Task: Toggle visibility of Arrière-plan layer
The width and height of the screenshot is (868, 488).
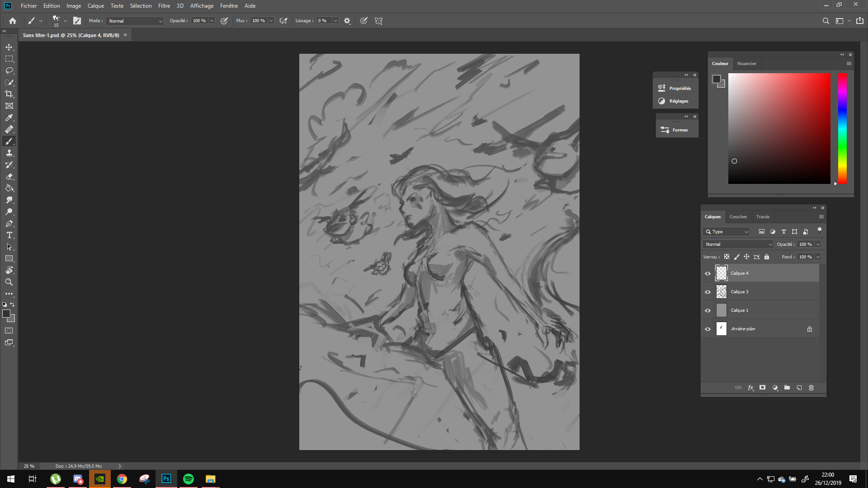Action: point(708,329)
